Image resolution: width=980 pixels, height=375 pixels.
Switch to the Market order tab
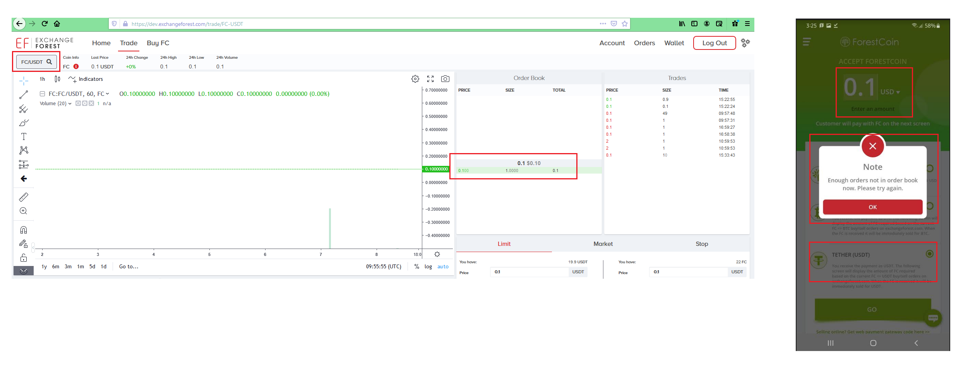tap(603, 244)
